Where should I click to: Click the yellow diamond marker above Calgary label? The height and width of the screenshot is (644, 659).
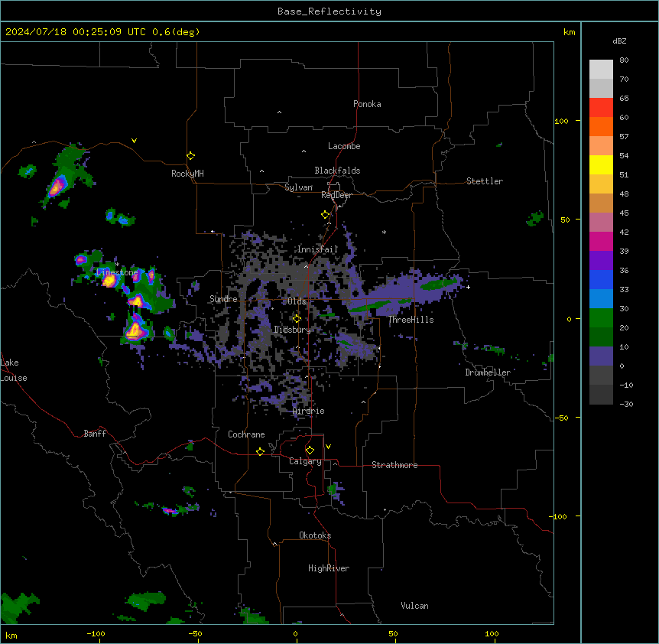[310, 450]
